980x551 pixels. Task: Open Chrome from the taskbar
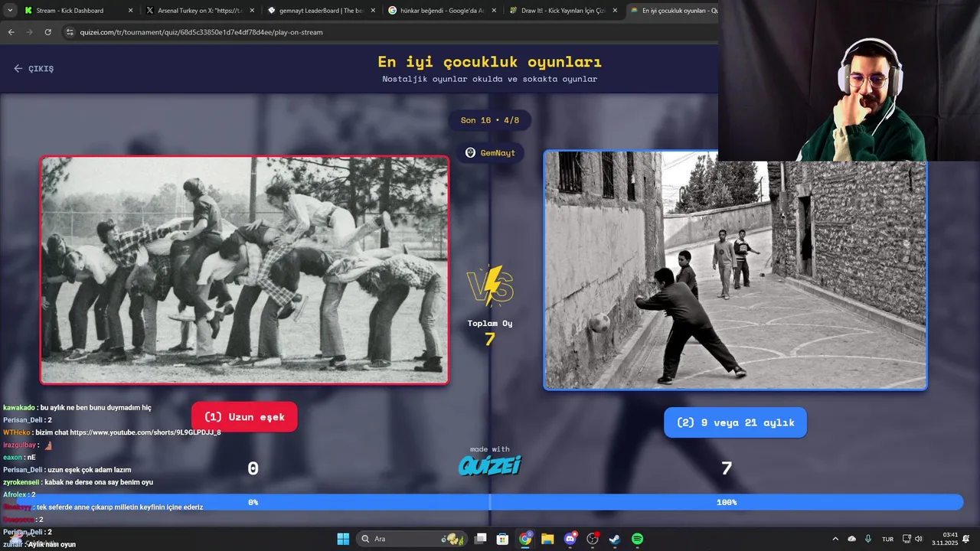point(525,539)
